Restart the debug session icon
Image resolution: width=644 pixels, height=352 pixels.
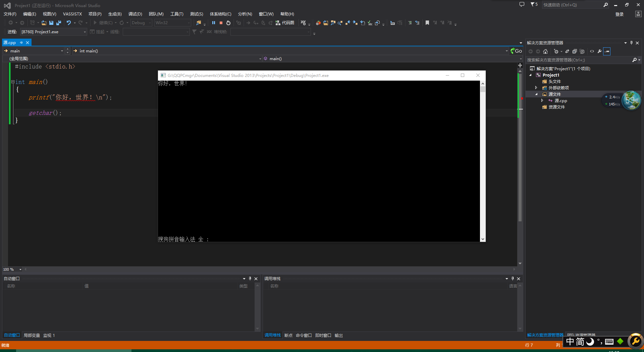228,23
